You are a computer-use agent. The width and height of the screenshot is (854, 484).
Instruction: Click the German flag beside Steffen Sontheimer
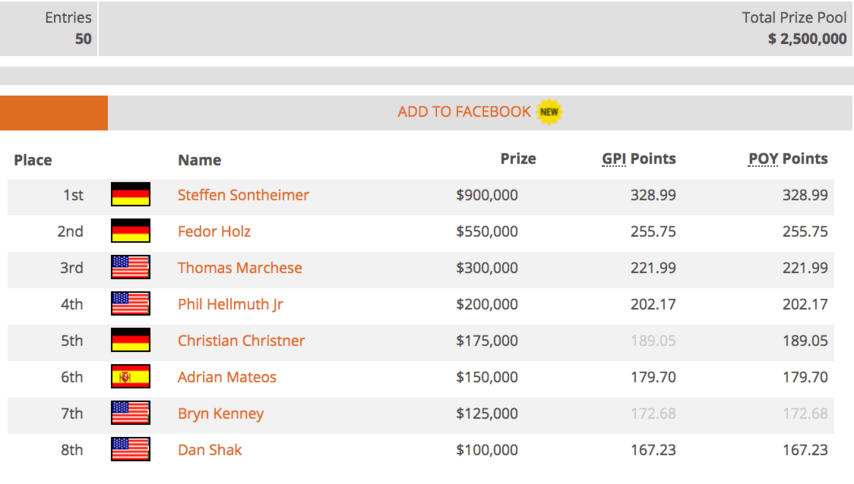tap(130, 194)
